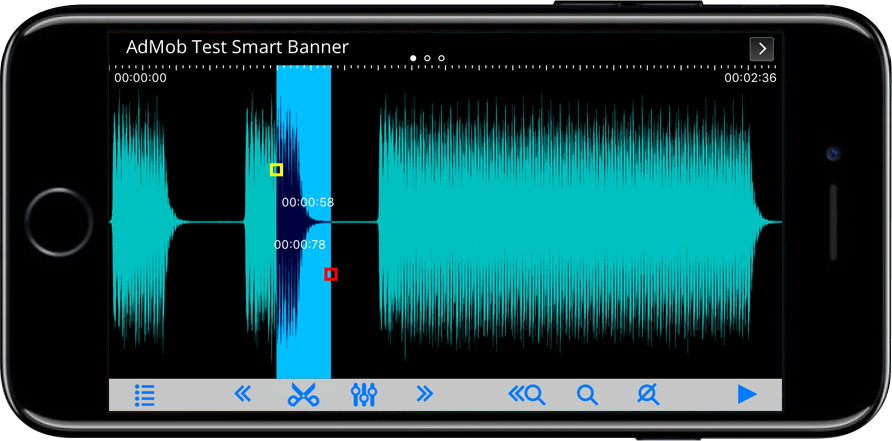Tap the 00:00:78 selection time label

300,245
